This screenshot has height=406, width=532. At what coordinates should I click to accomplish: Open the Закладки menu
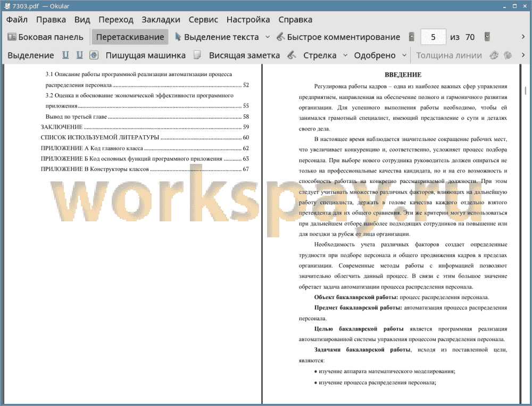[161, 19]
